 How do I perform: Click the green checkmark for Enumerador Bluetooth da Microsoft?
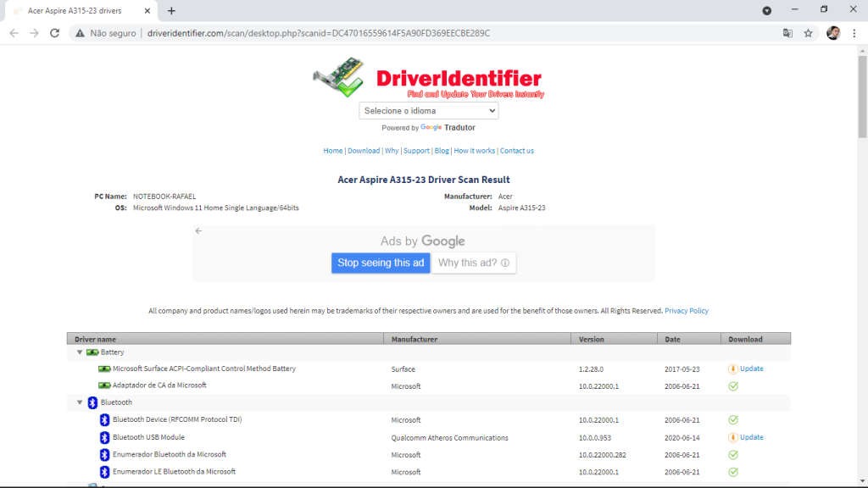734,454
